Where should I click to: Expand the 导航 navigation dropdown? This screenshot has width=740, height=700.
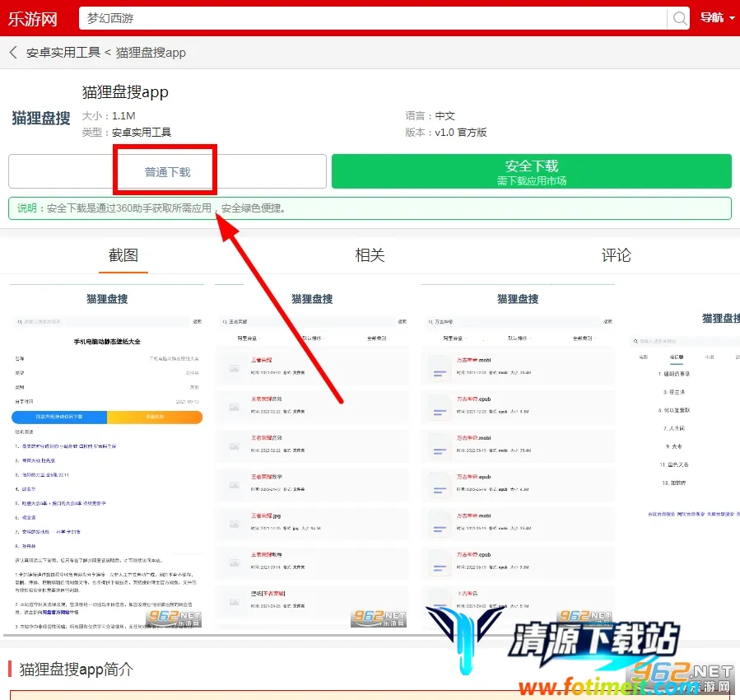pos(717,17)
